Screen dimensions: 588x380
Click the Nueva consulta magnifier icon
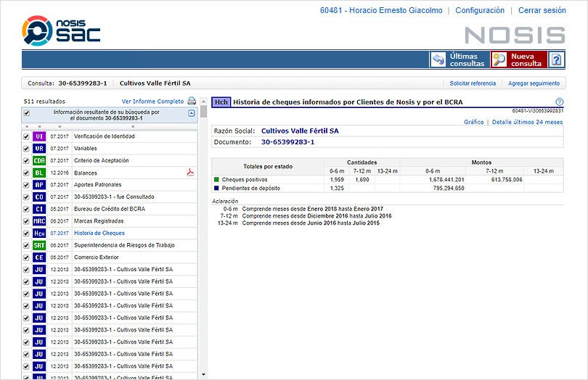click(x=499, y=59)
